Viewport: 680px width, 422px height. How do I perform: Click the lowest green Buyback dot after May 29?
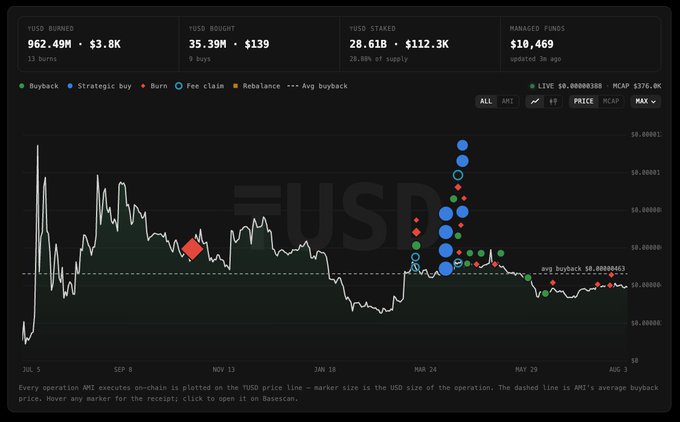[x=546, y=294]
